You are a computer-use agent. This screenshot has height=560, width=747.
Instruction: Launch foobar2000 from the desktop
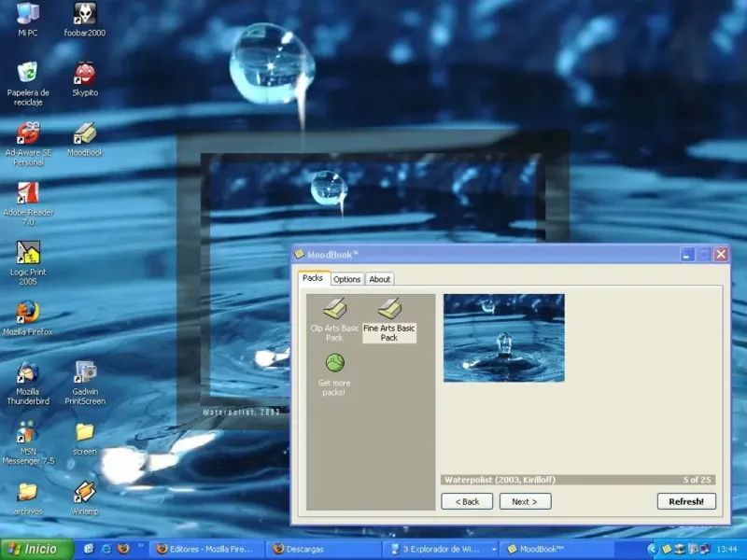tap(85, 19)
